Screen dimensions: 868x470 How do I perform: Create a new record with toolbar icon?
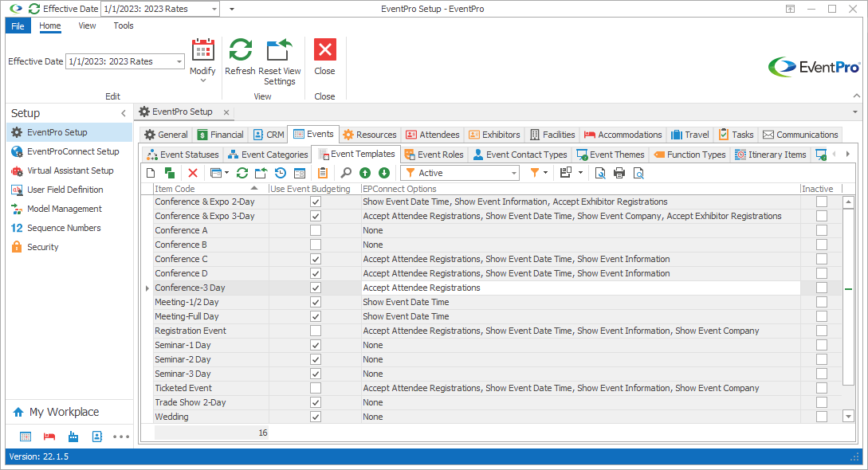click(151, 173)
